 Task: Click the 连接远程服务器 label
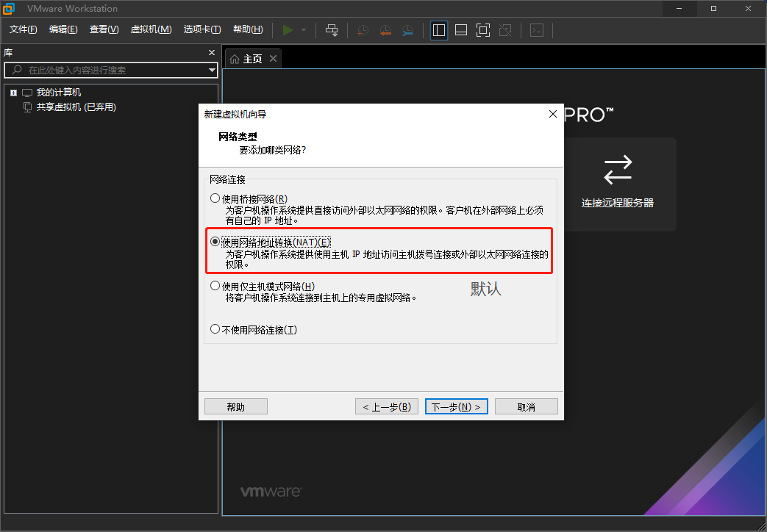click(617, 203)
